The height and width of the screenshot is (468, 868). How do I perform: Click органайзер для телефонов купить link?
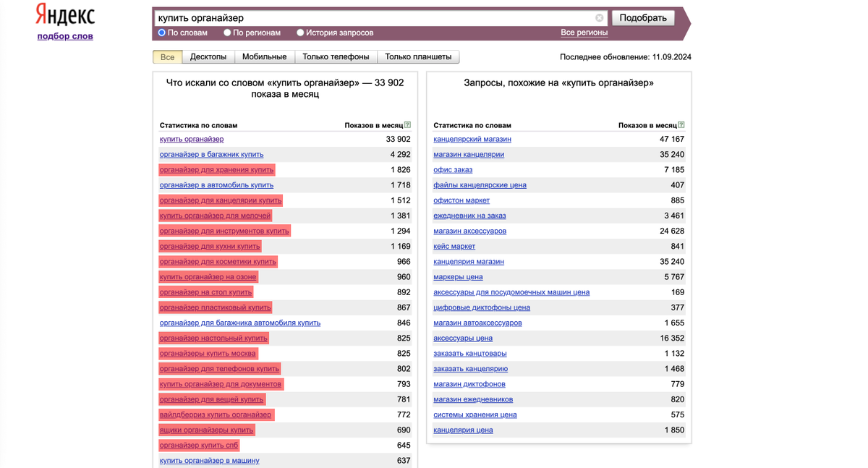[219, 369]
